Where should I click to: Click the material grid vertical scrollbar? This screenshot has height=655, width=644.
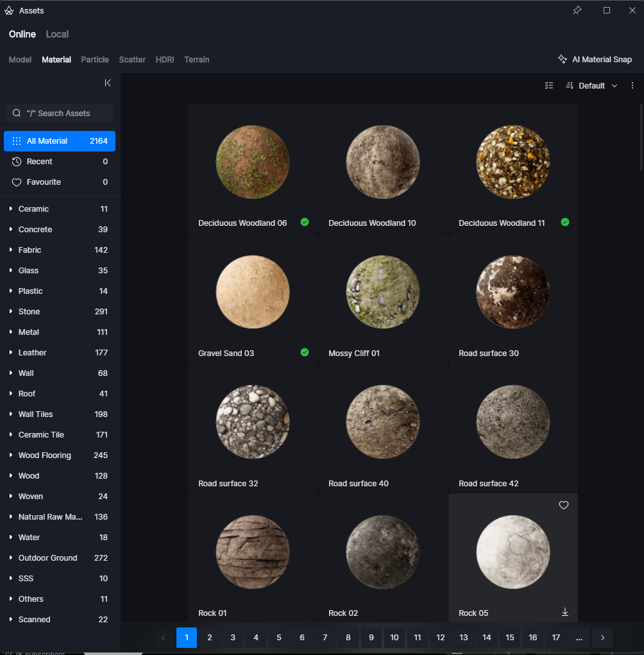(641, 137)
